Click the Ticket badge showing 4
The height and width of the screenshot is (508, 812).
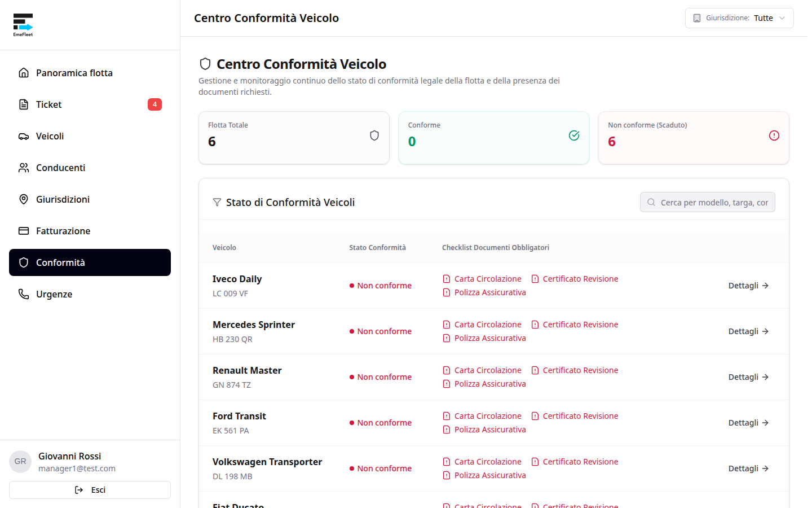[x=155, y=104]
